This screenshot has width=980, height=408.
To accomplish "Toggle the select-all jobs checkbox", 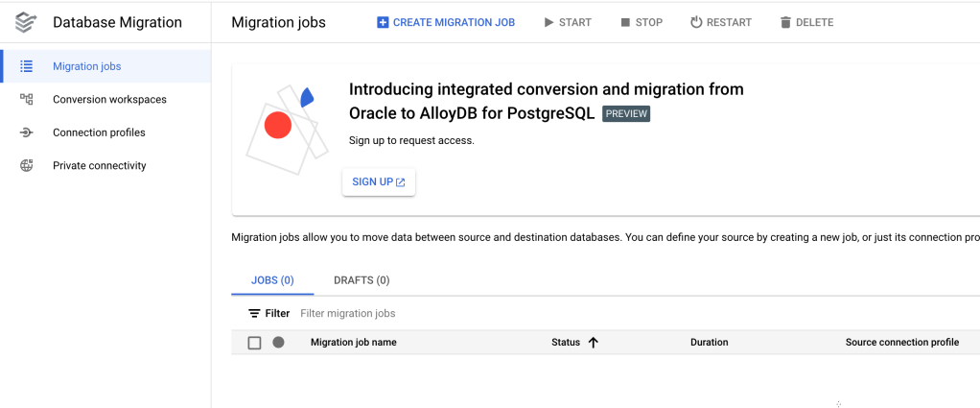I will [x=254, y=343].
